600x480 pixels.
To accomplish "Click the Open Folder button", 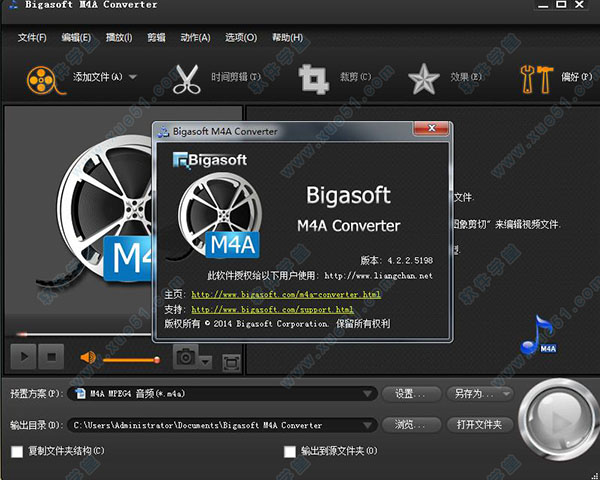I will [x=480, y=424].
